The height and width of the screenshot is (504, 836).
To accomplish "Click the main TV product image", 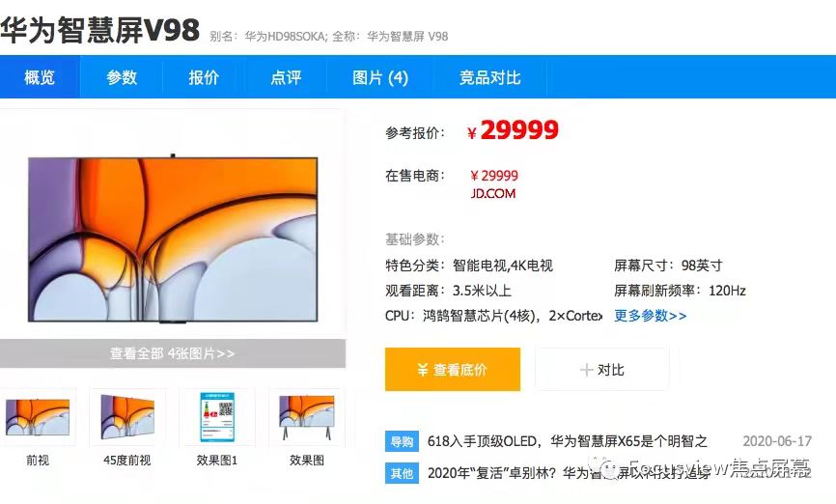I will coord(173,238).
